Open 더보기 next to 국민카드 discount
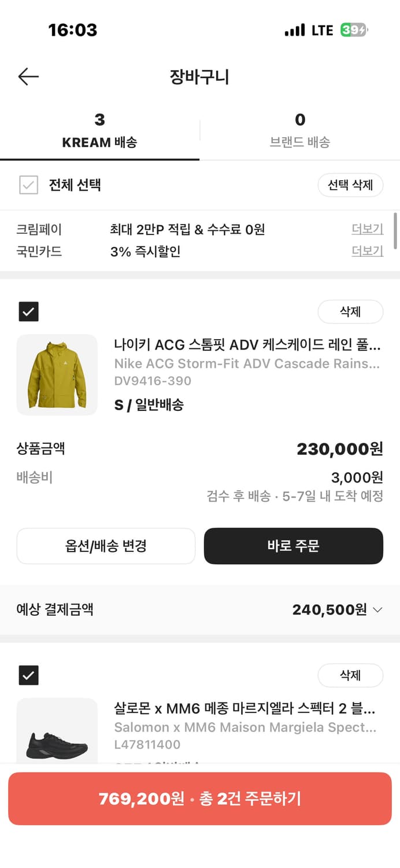 (367, 251)
